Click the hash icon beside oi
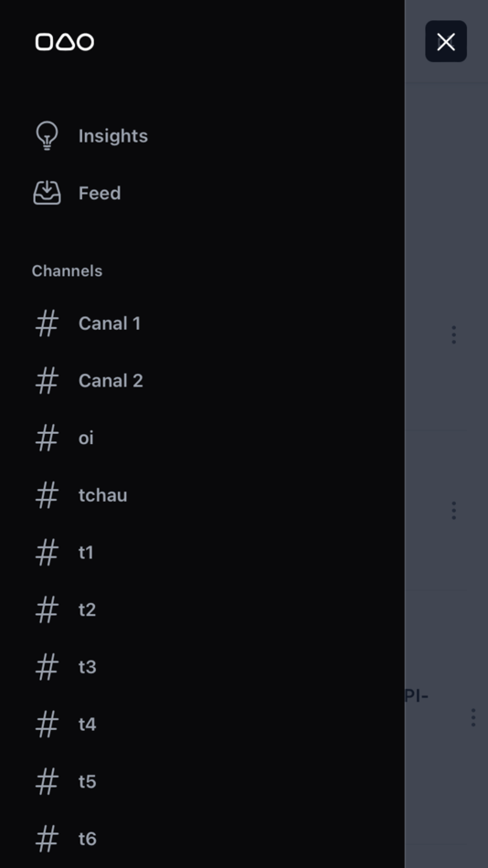This screenshot has width=488, height=868. (48, 438)
